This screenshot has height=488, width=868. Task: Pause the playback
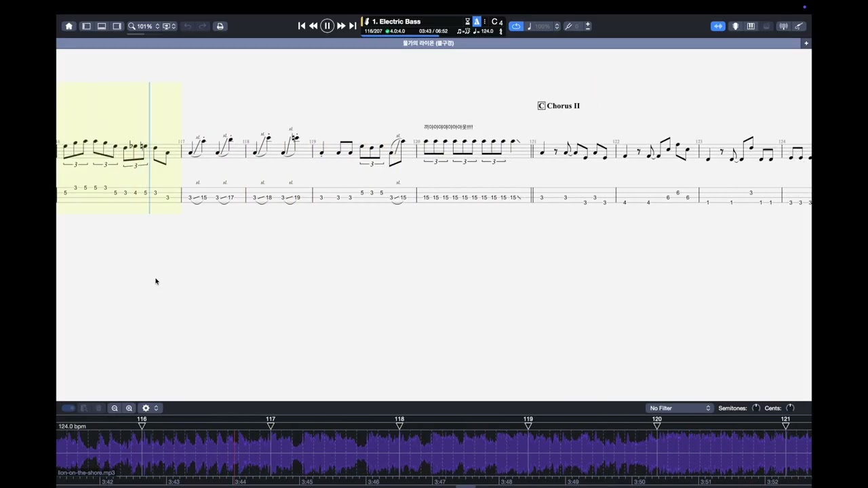pos(327,26)
